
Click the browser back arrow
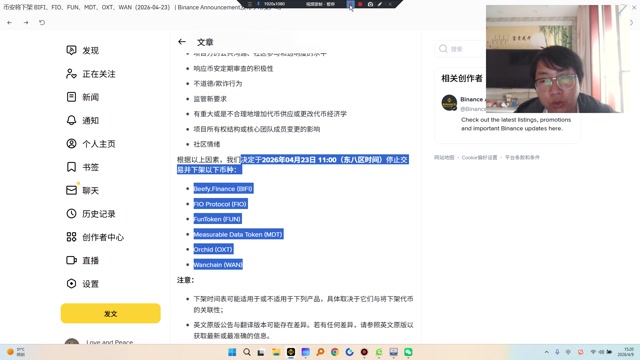click(9, 22)
